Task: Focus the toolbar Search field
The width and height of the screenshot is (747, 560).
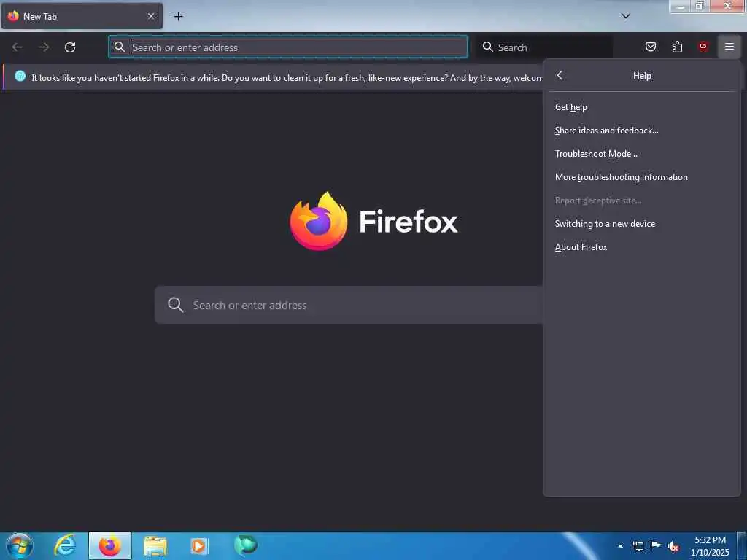Action: click(x=544, y=47)
